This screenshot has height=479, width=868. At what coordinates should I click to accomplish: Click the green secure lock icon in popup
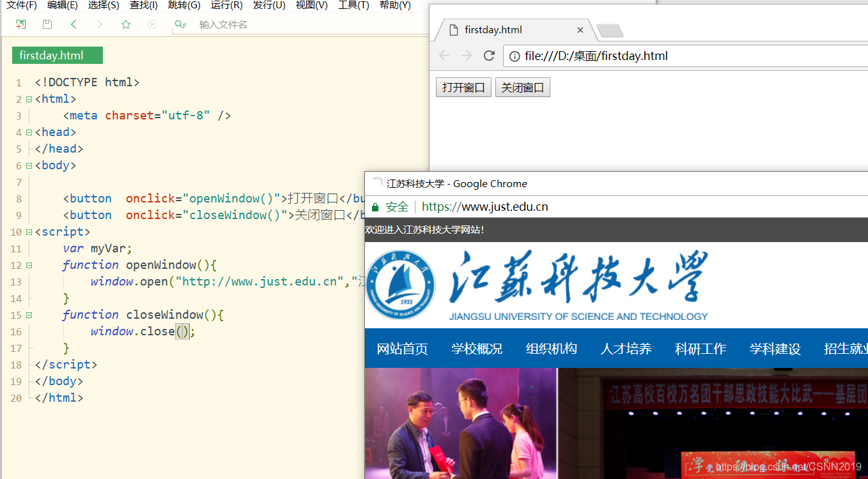pos(375,207)
